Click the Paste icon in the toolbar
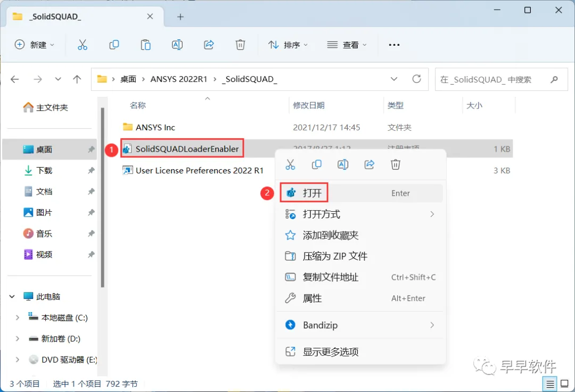Image resolution: width=575 pixels, height=392 pixels. click(x=145, y=45)
